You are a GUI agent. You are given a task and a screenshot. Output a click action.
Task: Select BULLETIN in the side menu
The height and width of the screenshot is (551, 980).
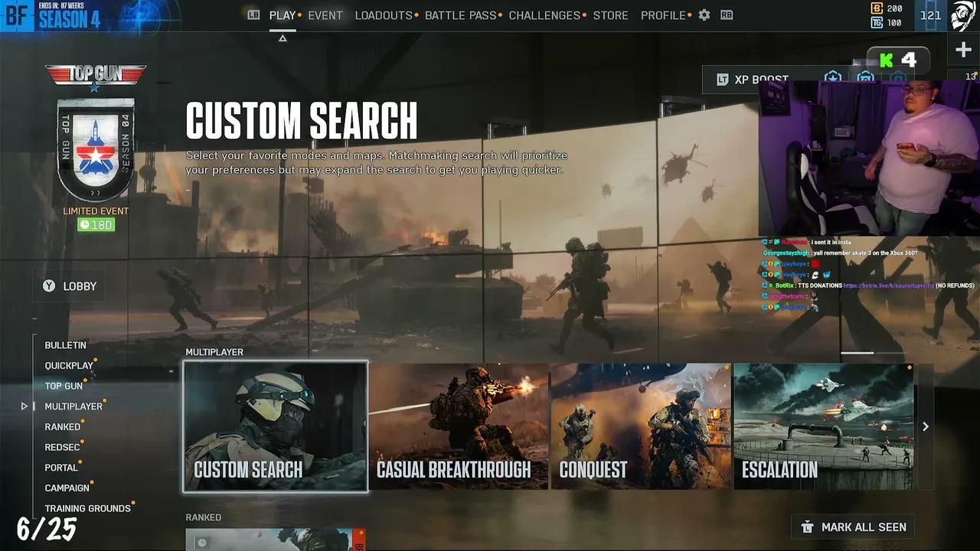click(x=65, y=345)
